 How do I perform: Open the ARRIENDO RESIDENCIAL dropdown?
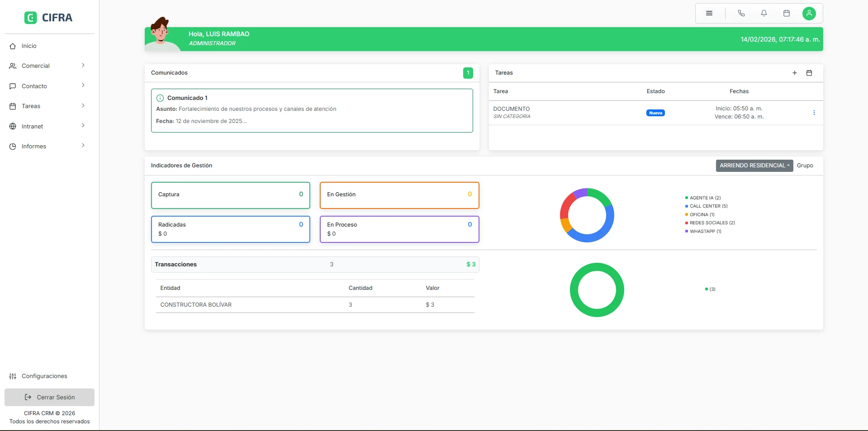[754, 166]
